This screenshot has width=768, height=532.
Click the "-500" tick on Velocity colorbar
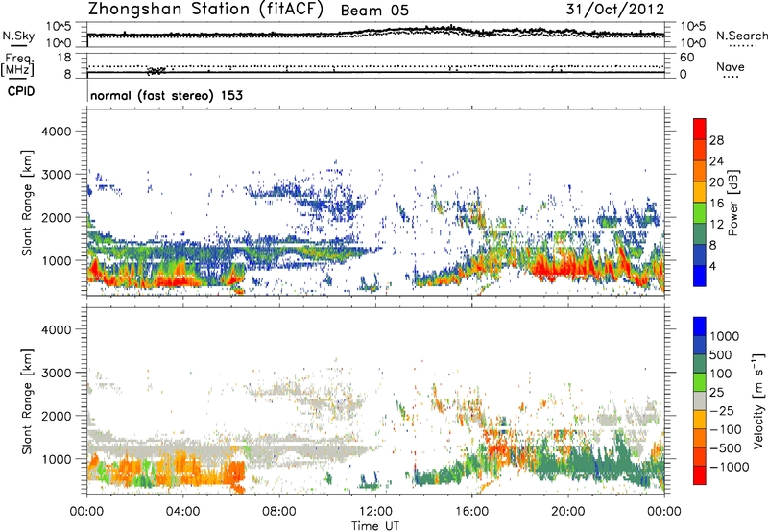tap(726, 447)
